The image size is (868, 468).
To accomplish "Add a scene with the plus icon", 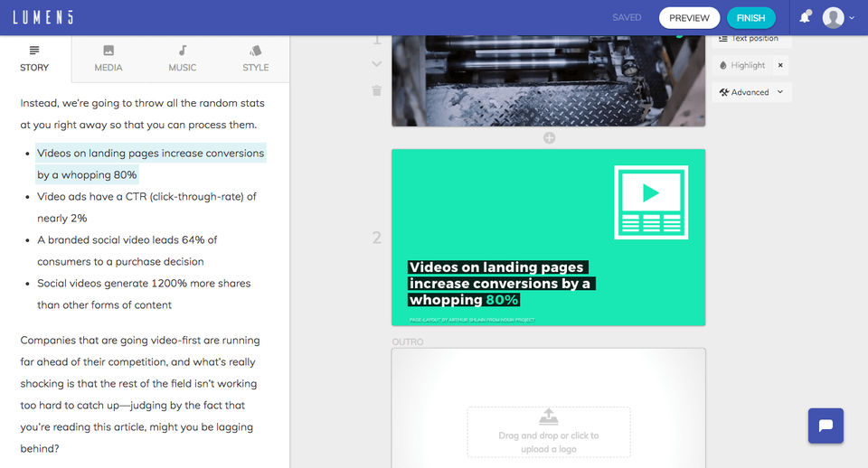I will (x=549, y=137).
